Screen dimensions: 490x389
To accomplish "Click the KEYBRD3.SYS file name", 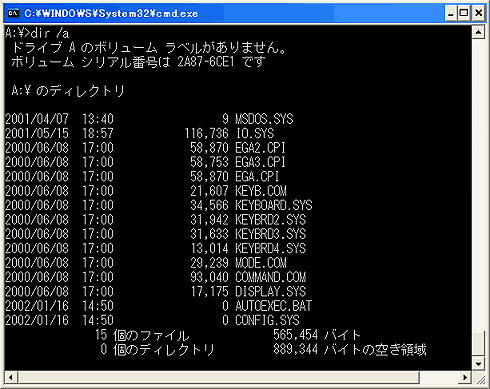I will tap(271, 234).
